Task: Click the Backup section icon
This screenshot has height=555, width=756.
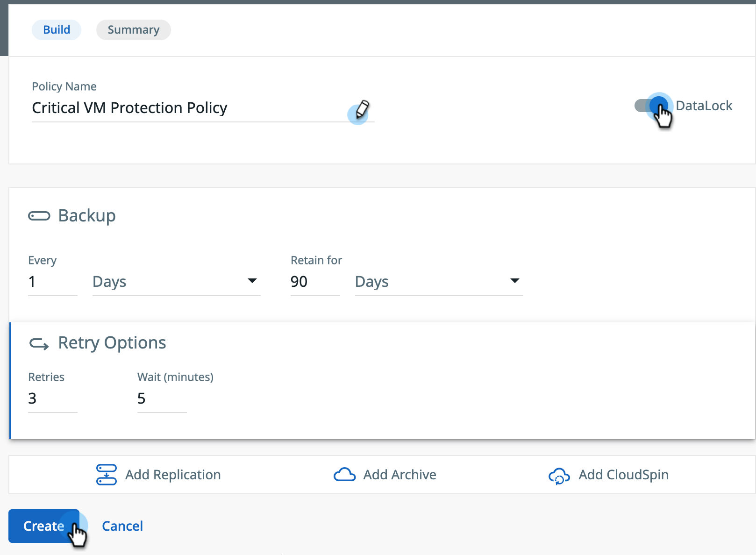Action: click(39, 216)
